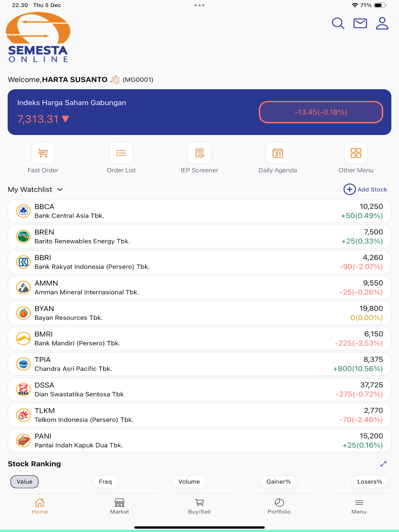Image resolution: width=399 pixels, height=532 pixels.
Task: Switch to the Market tab
Action: point(119,506)
